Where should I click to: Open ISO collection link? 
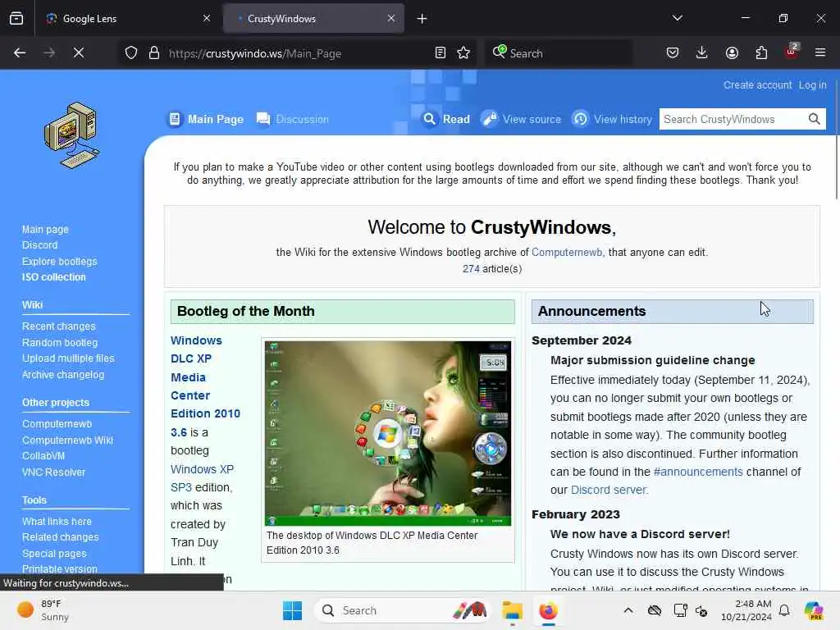pos(53,277)
